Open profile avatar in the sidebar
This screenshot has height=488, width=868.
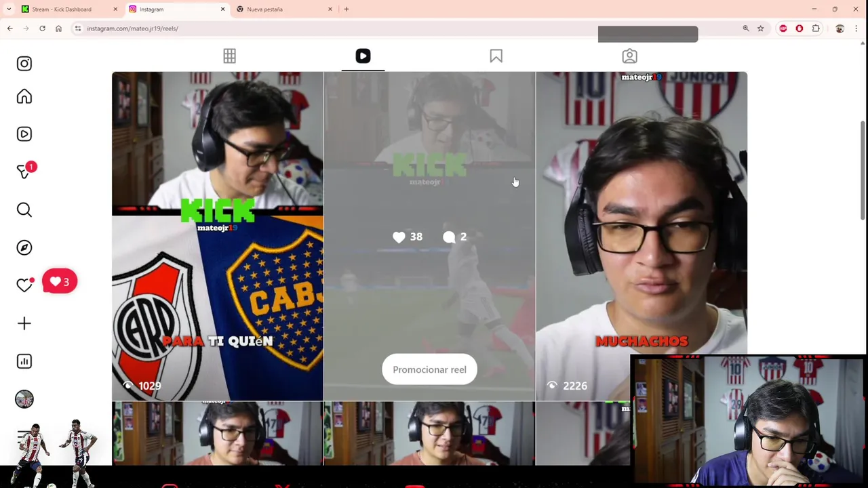[x=24, y=399]
